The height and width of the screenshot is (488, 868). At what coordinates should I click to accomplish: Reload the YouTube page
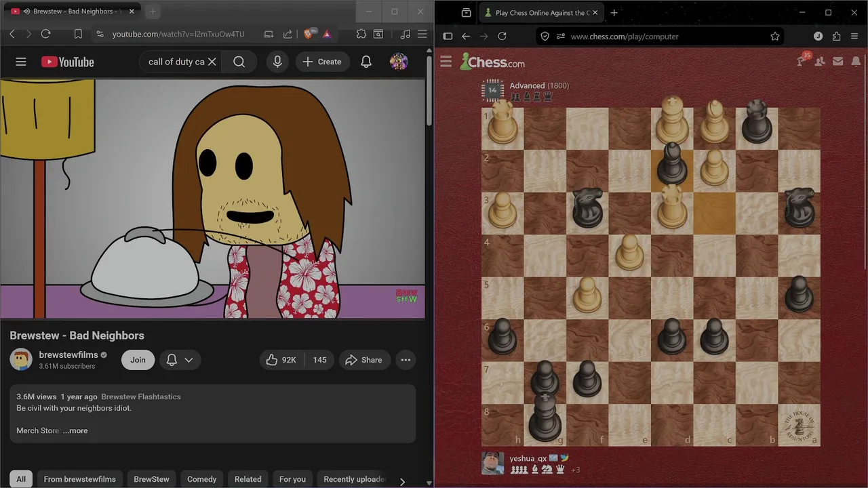click(x=45, y=34)
